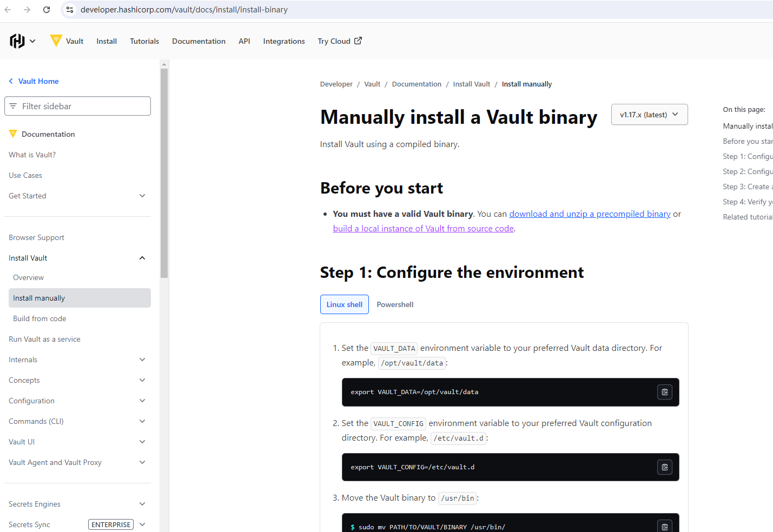Click the Vault Home link
Screen dimensions: 773x532
coord(38,81)
